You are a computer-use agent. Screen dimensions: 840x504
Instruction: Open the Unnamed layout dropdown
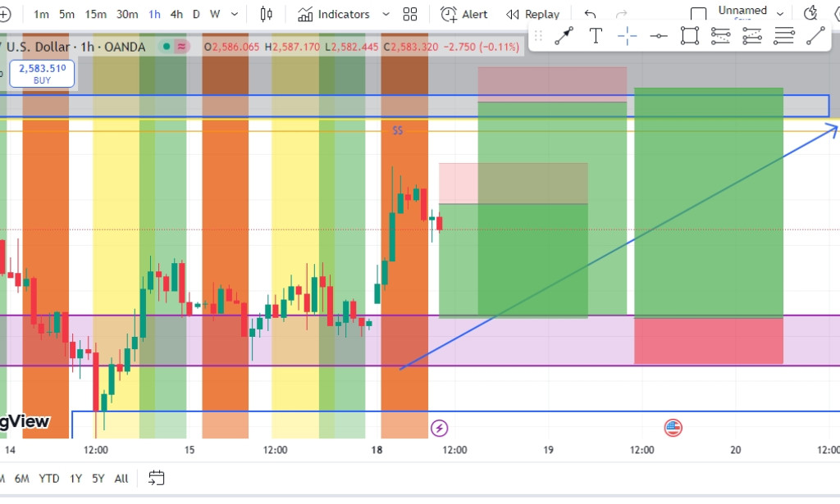[x=779, y=13]
